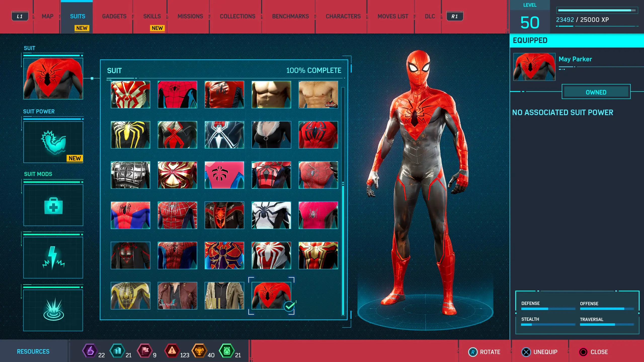The height and width of the screenshot is (362, 644).
Task: Select the white spider Advanced suit
Action: 271,255
